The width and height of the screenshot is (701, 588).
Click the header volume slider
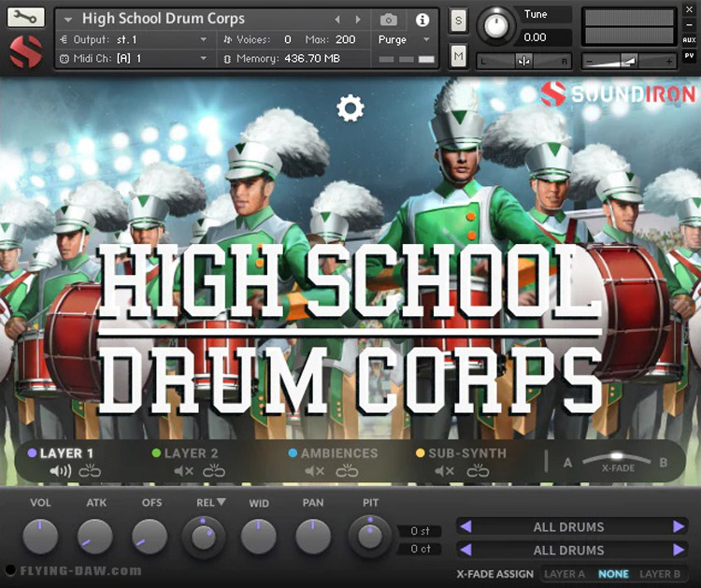pyautogui.click(x=629, y=62)
